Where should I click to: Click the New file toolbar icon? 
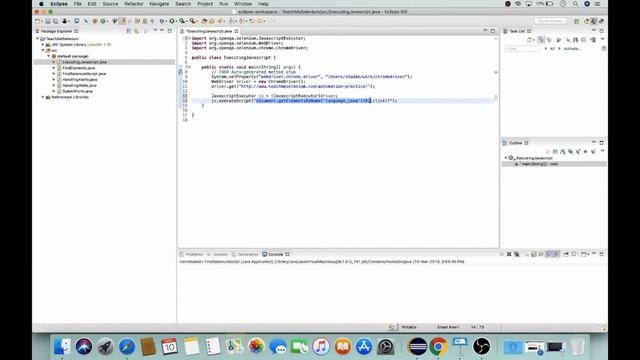(38, 21)
